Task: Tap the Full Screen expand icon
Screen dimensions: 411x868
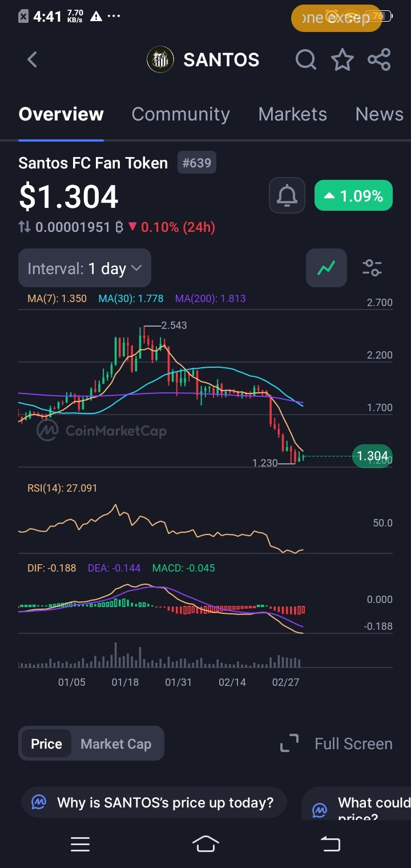Action: pyautogui.click(x=289, y=743)
